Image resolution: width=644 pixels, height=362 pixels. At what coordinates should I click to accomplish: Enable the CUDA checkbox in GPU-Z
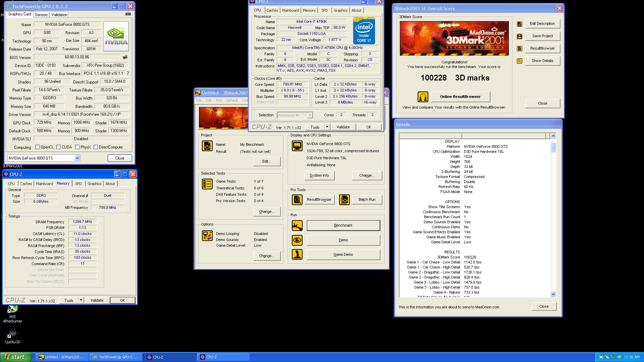(x=59, y=147)
